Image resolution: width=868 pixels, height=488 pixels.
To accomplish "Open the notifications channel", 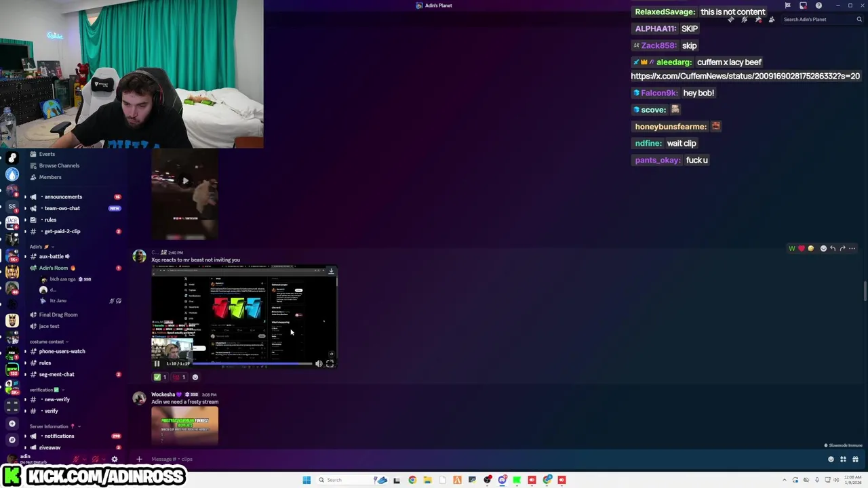I will coord(59,436).
